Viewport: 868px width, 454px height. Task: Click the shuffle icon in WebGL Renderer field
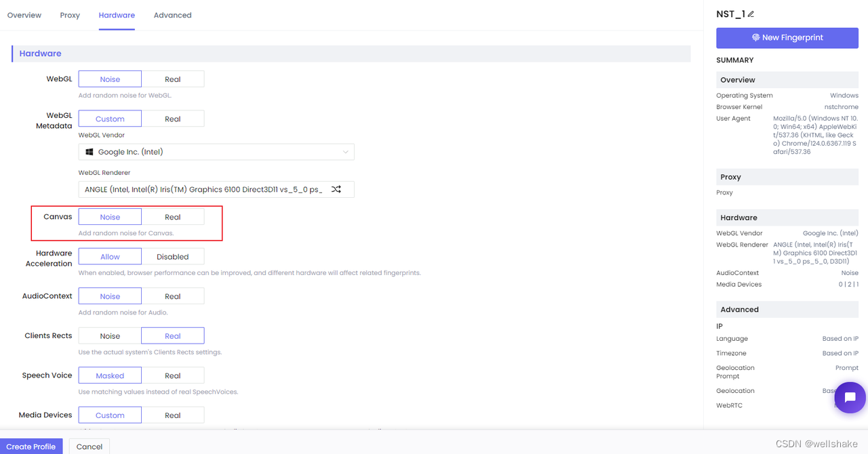point(336,189)
